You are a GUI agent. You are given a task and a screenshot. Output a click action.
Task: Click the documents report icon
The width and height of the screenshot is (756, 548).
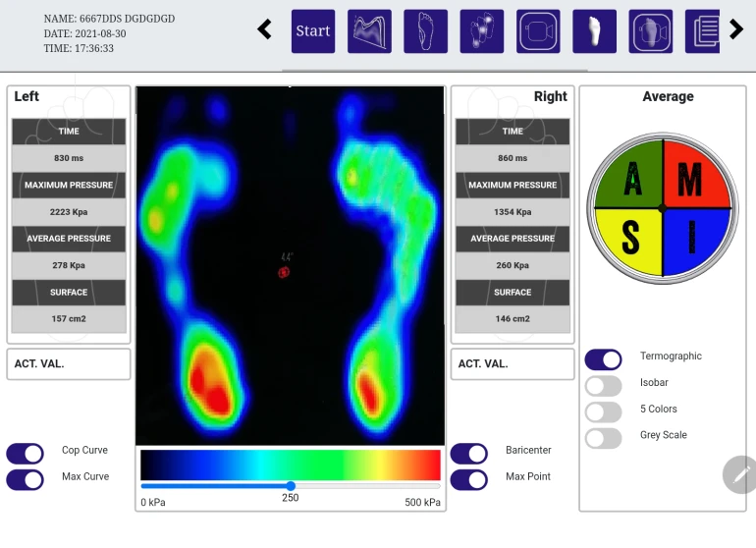tap(703, 31)
